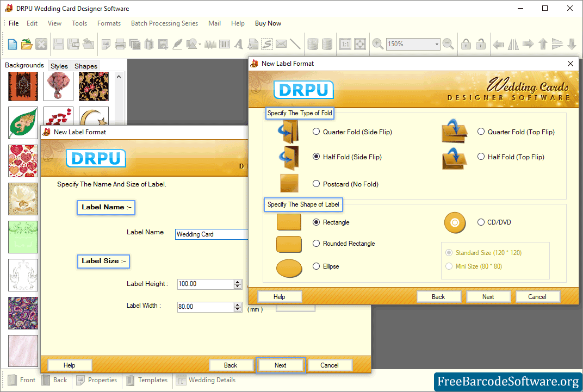Viewport: 583px width, 392px height.
Task: Click the closed padlock lock icon
Action: (x=466, y=44)
